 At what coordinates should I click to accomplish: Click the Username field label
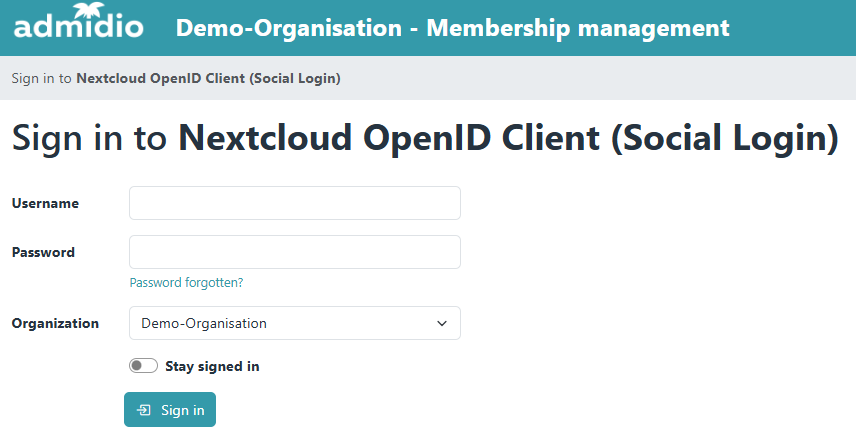pyautogui.click(x=45, y=203)
